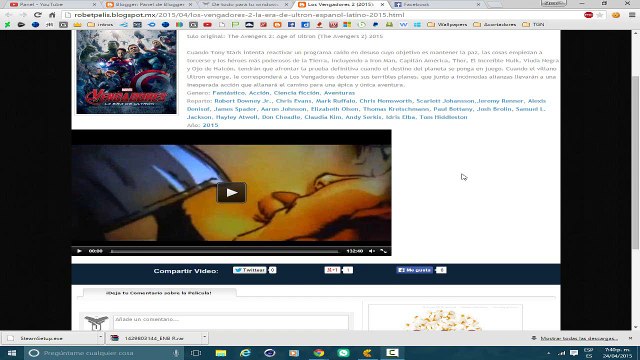Bookmark this page with the star icon
Viewport: 640px width, 360px height.
tap(600, 15)
